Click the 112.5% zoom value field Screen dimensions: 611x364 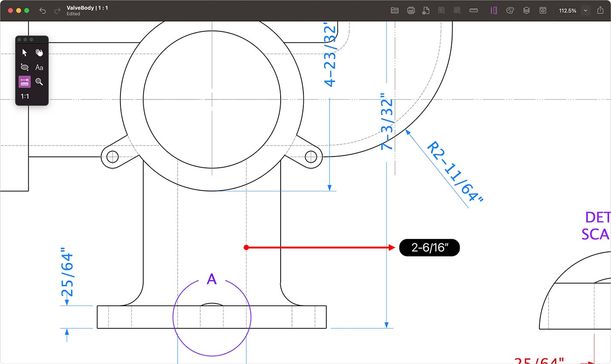click(x=567, y=10)
